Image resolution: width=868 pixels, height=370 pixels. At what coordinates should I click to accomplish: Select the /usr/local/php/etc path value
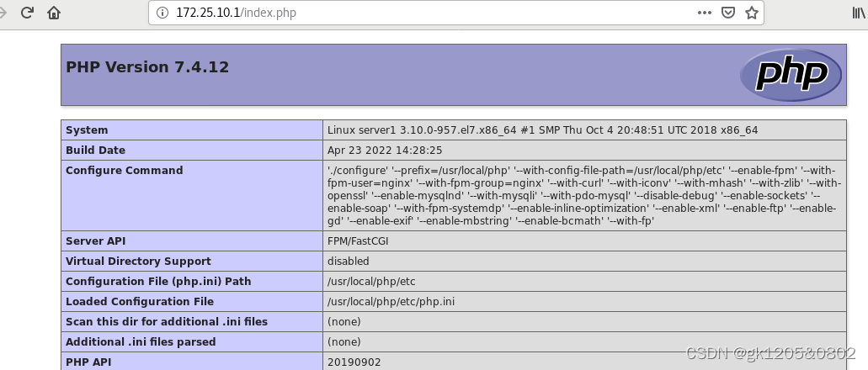point(371,282)
